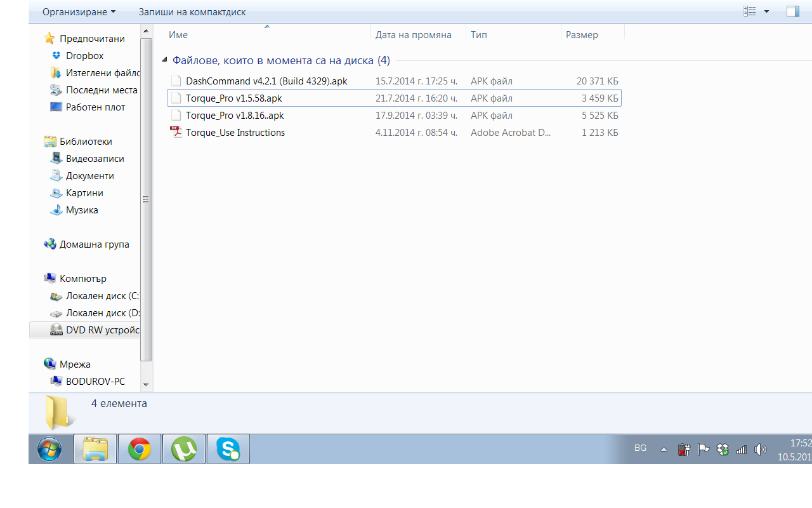This screenshot has height=508, width=812.
Task: Click the navigation pane scrollbar down arrow
Action: click(x=146, y=385)
